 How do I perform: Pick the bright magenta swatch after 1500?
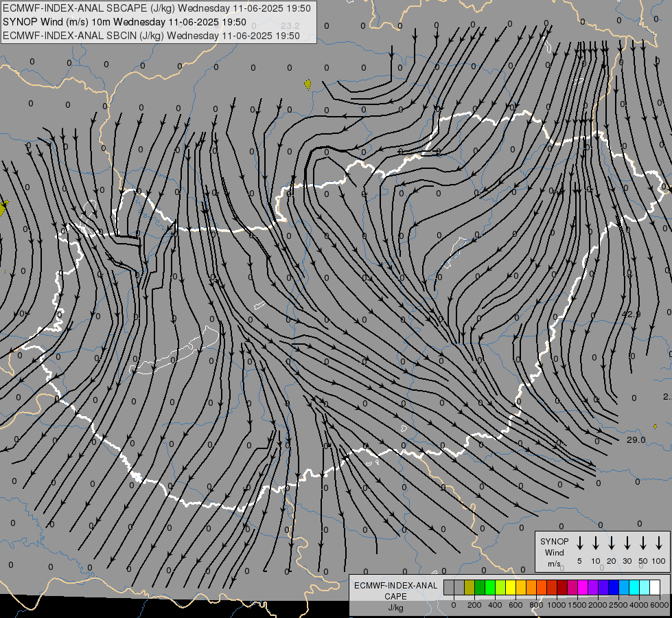(583, 587)
